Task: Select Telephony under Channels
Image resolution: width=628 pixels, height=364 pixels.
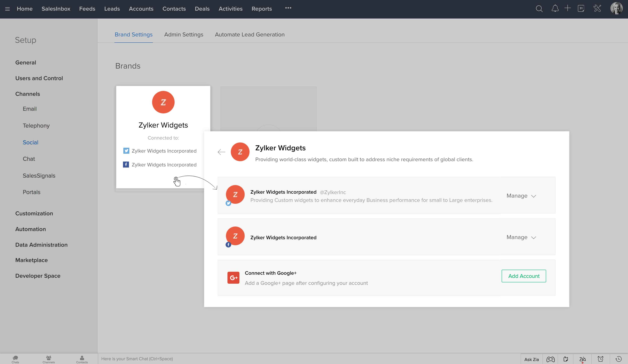Action: [x=36, y=126]
